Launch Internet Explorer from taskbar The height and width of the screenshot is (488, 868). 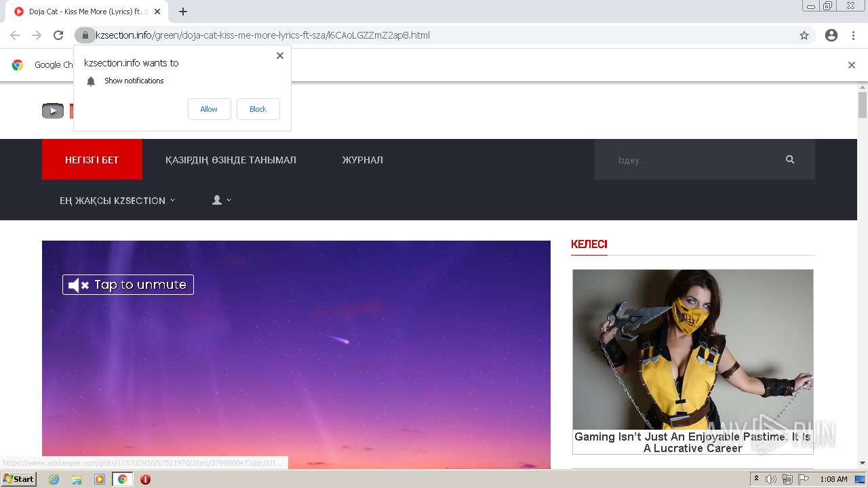coord(54,479)
